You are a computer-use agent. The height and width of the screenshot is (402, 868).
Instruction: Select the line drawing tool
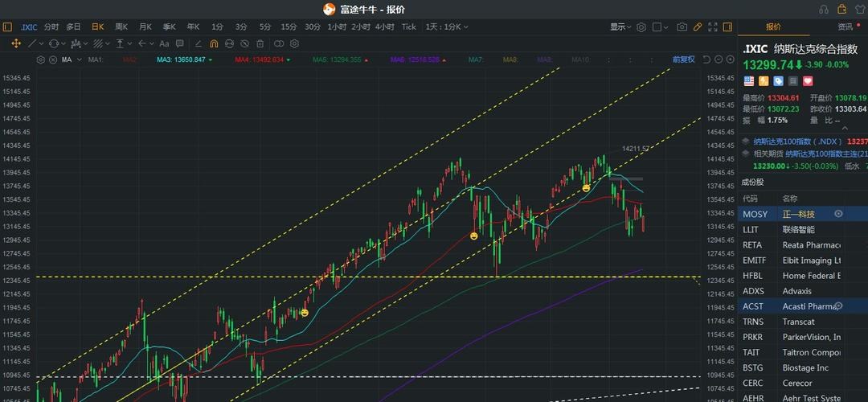tap(32, 43)
